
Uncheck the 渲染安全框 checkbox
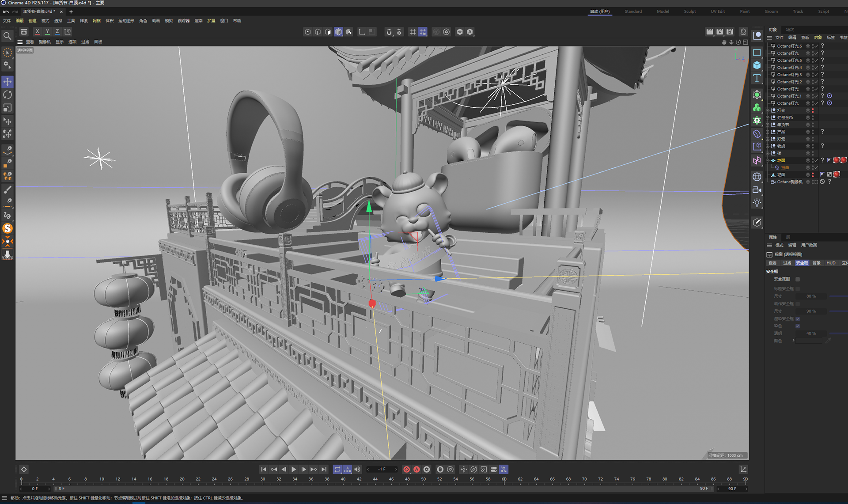click(x=798, y=318)
